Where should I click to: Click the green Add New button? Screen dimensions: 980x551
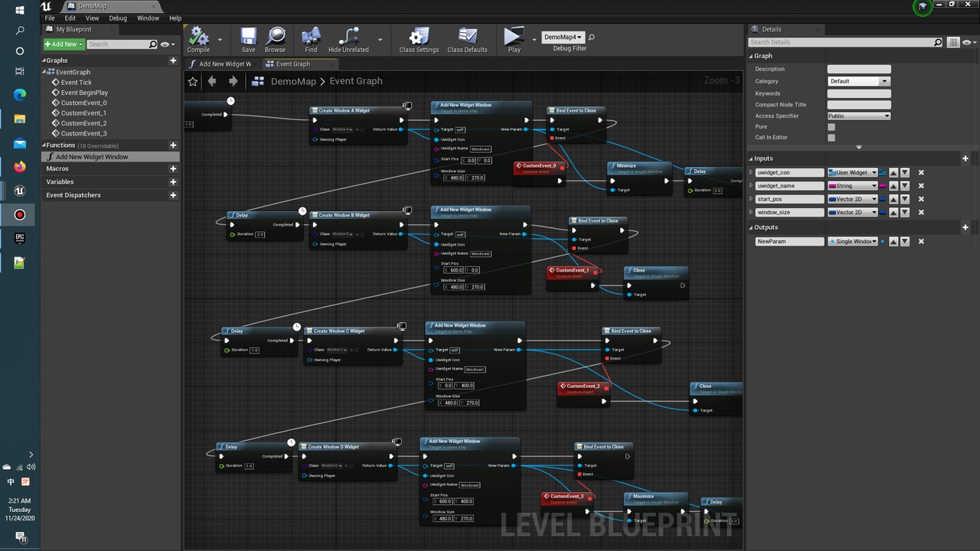pyautogui.click(x=62, y=44)
